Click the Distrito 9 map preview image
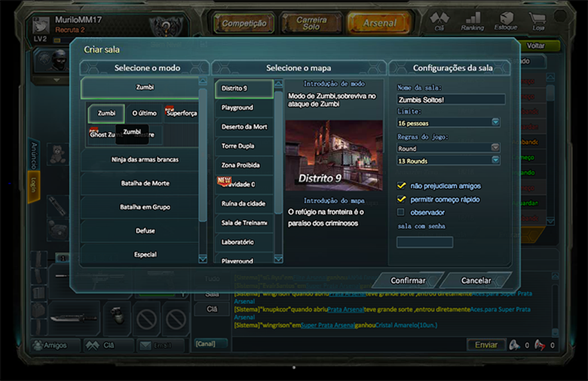Screen dimensions: 588x381 [x=334, y=156]
